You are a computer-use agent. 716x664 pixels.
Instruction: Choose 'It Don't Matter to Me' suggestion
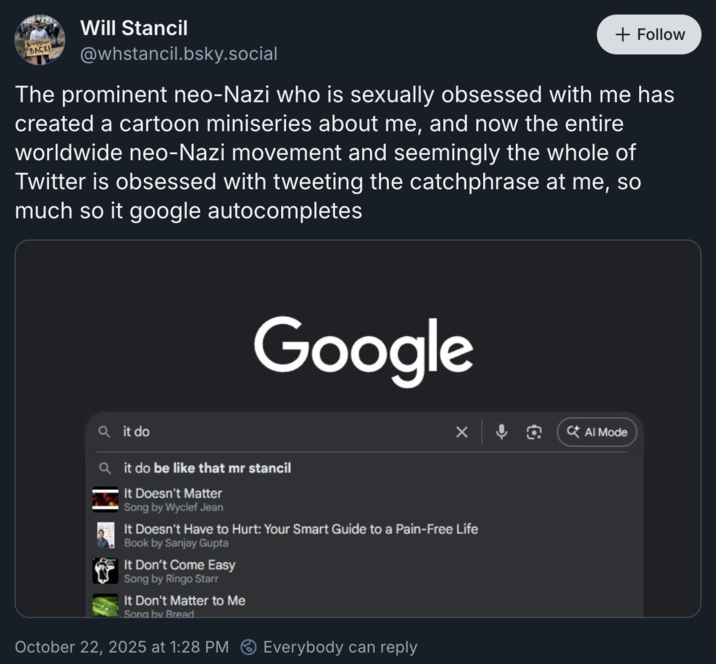[184, 601]
